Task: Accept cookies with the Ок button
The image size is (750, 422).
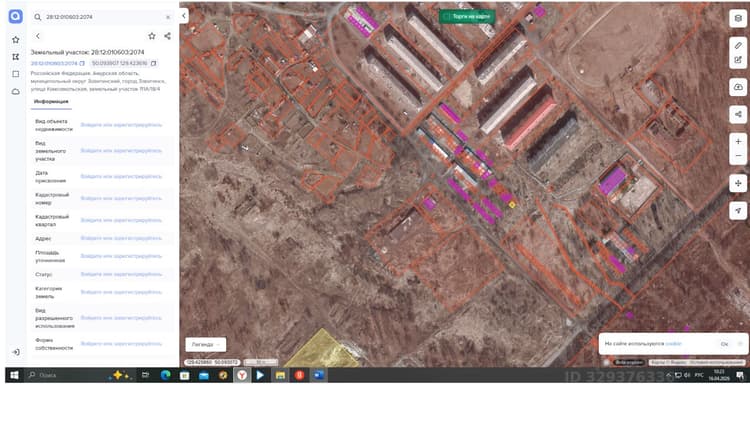Action: point(724,344)
